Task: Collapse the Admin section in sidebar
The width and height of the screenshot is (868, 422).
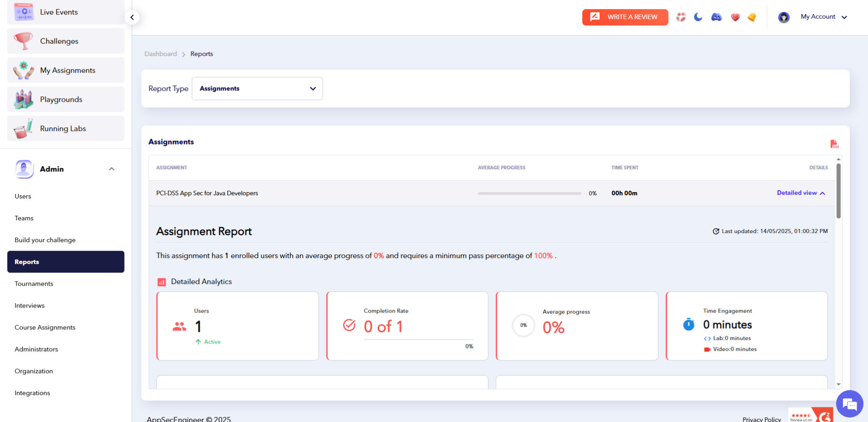Action: (x=112, y=169)
